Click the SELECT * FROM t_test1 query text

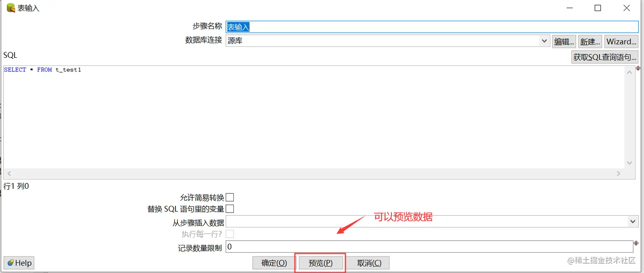(43, 70)
